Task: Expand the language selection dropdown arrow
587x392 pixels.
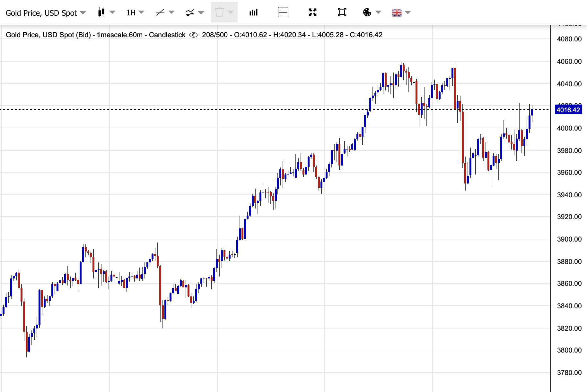Action: (x=408, y=13)
